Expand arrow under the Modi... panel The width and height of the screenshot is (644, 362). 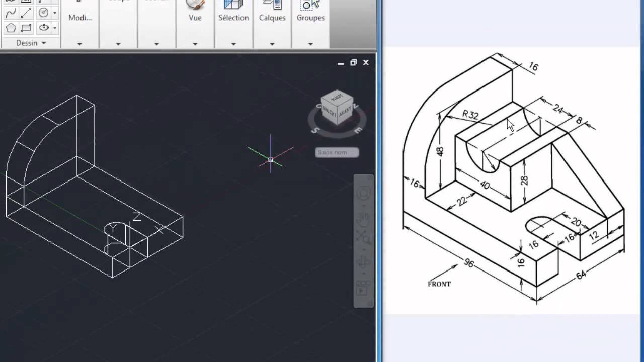click(x=79, y=44)
